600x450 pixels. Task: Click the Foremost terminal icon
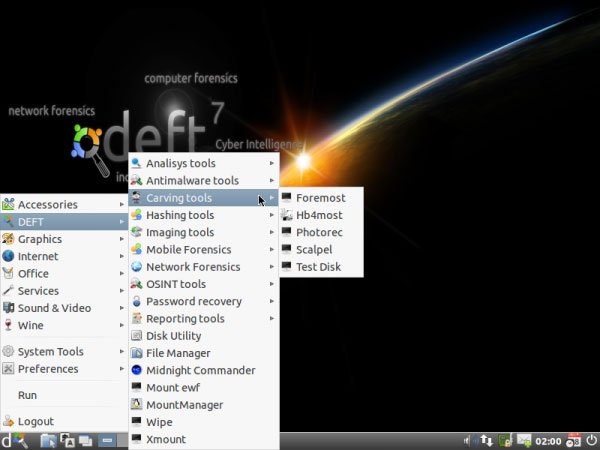tap(286, 197)
